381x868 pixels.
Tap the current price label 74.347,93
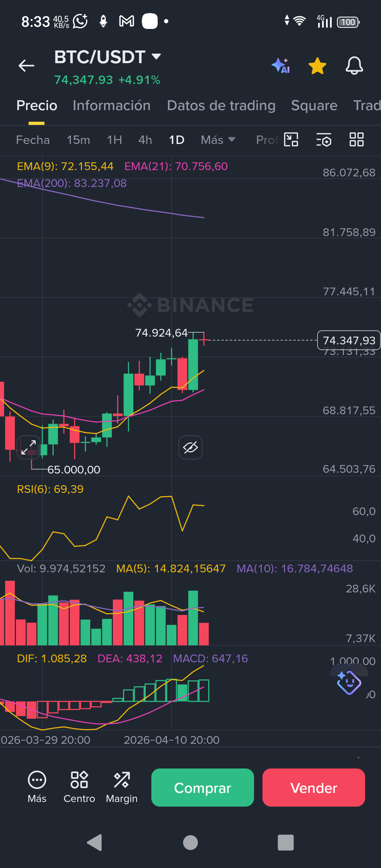[x=349, y=340]
